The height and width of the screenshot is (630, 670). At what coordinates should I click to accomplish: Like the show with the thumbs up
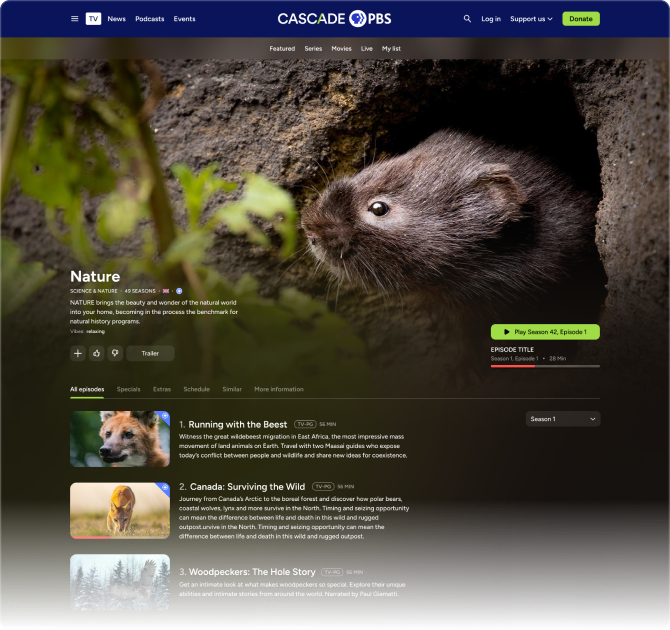point(97,353)
